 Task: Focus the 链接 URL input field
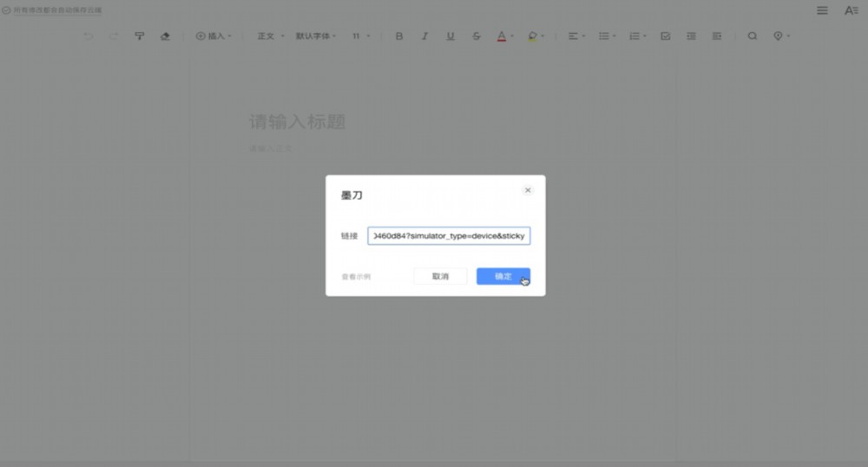tap(449, 236)
